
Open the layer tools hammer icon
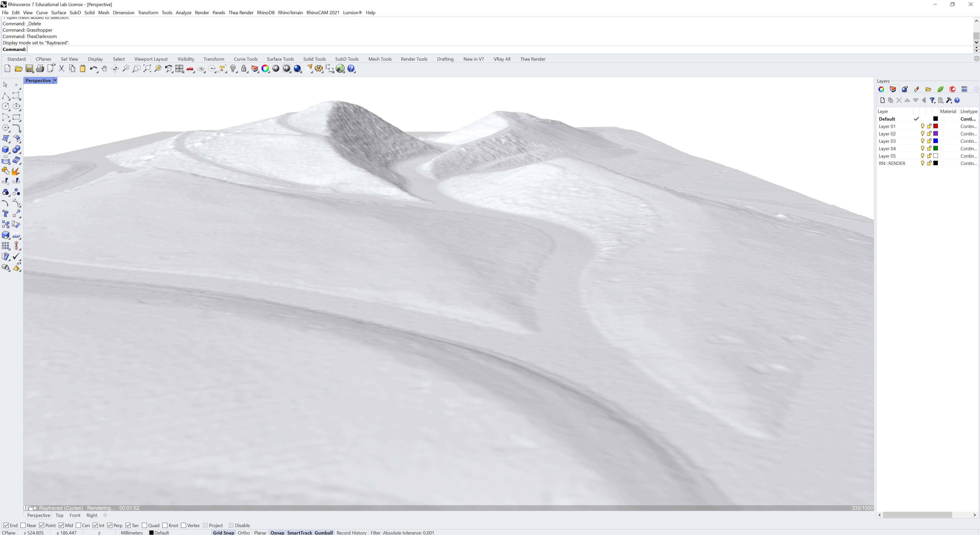tap(948, 100)
